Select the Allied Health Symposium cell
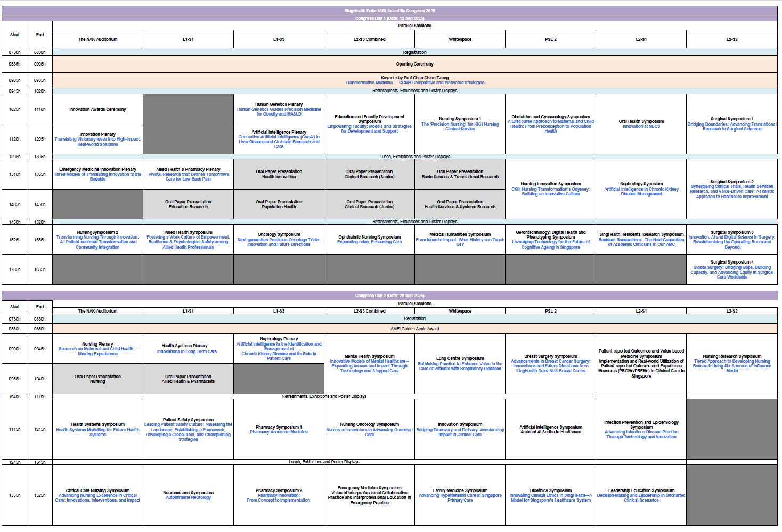782x532 pixels. [188, 240]
